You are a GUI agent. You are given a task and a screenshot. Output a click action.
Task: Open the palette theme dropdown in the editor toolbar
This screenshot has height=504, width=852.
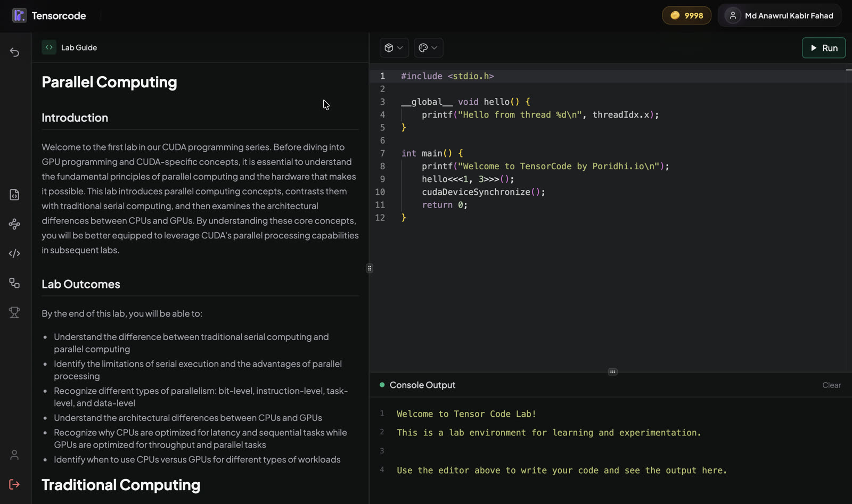(428, 48)
